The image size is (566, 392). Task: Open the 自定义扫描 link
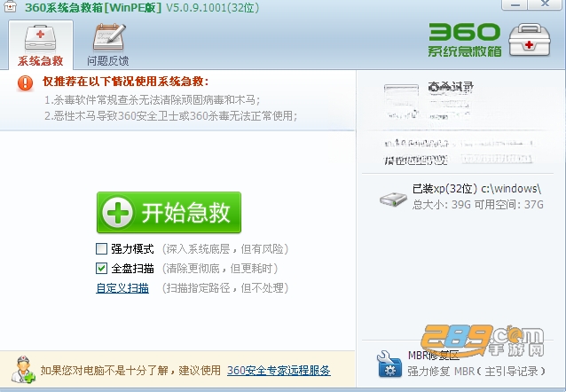(x=122, y=288)
